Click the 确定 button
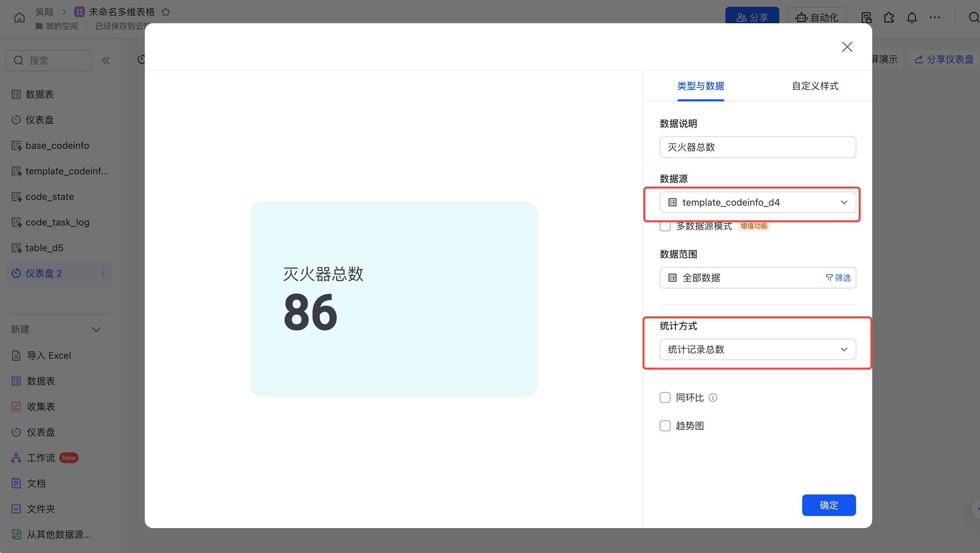The width and height of the screenshot is (980, 553). (x=829, y=505)
